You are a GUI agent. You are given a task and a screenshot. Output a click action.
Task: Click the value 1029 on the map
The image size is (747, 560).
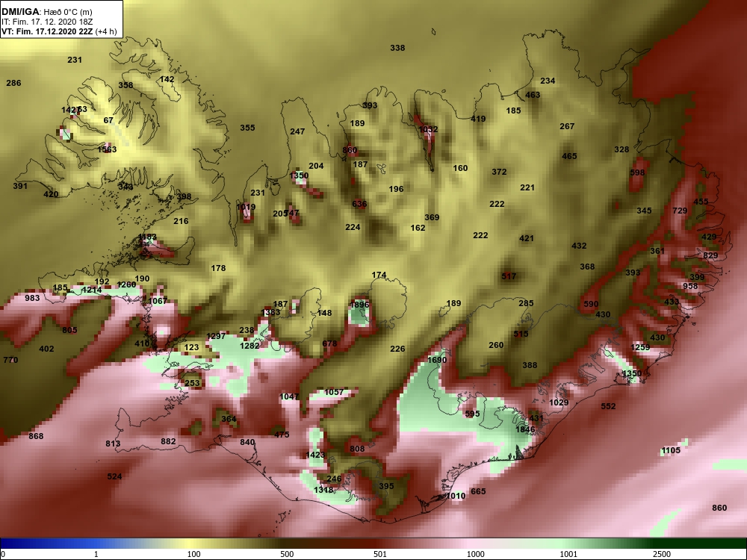pos(559,402)
